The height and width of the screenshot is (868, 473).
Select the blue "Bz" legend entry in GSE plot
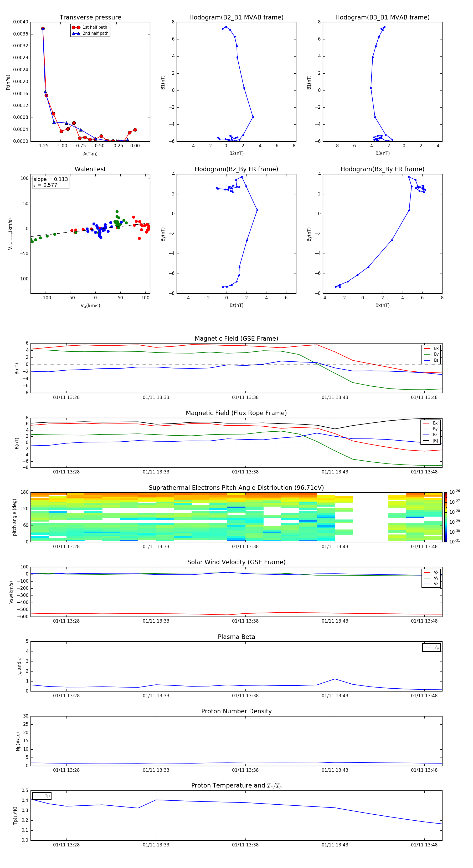point(431,361)
